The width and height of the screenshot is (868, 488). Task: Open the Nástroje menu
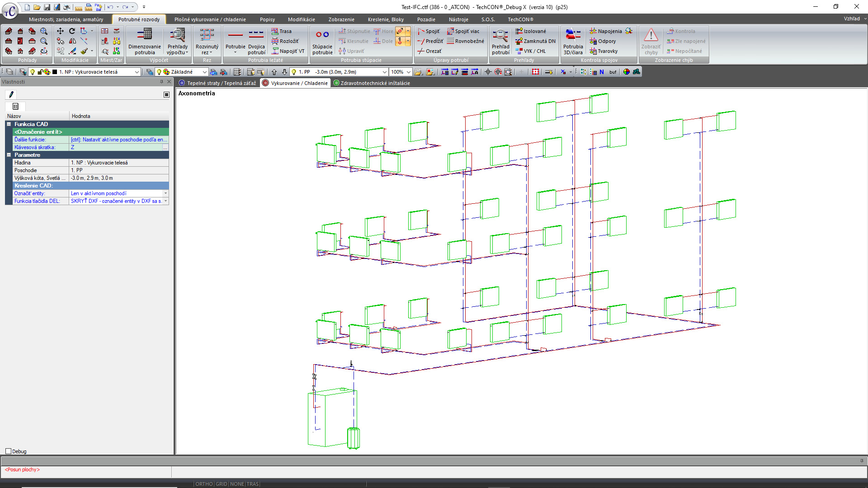(x=458, y=19)
